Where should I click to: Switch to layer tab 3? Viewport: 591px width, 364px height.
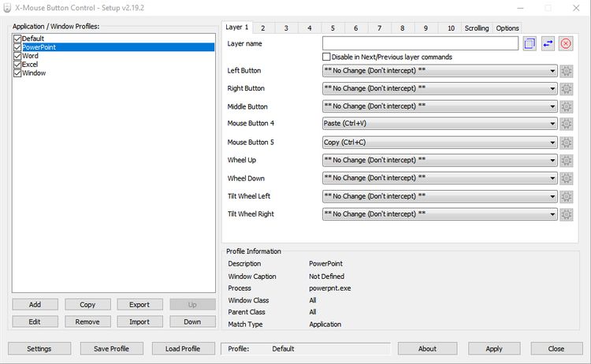(x=286, y=28)
